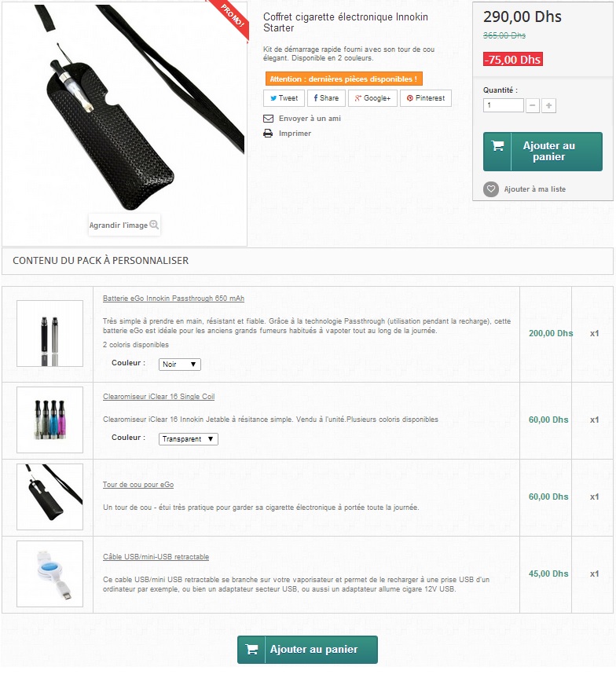Decrease quantity with minus button
The height and width of the screenshot is (678, 616).
pos(533,105)
